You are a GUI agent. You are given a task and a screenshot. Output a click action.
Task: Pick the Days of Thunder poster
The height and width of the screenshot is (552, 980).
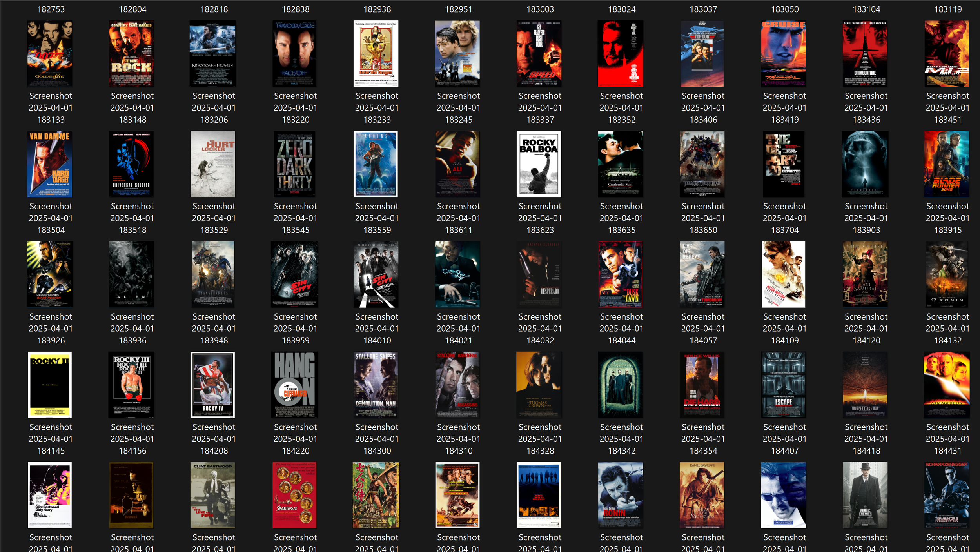(x=784, y=54)
